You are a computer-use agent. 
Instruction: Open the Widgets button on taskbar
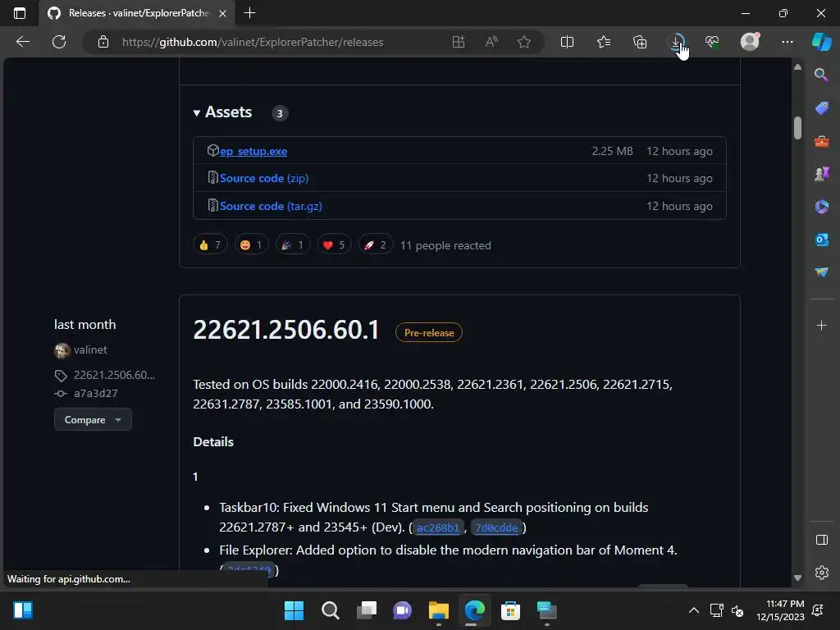click(x=22, y=610)
